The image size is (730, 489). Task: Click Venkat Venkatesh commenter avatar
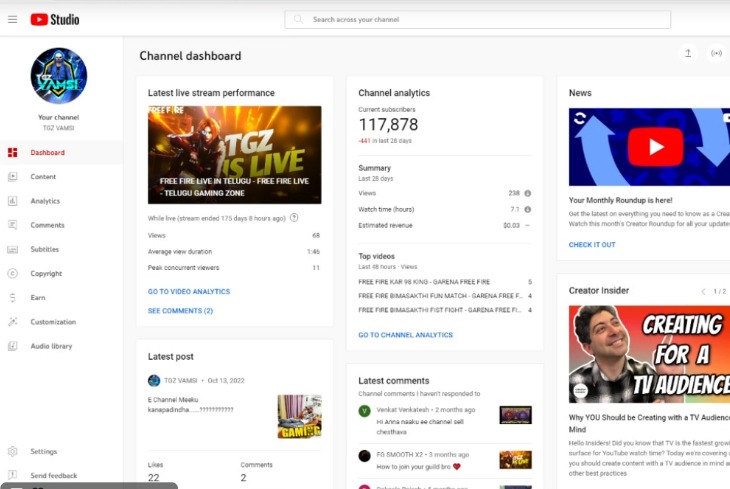coord(365,411)
